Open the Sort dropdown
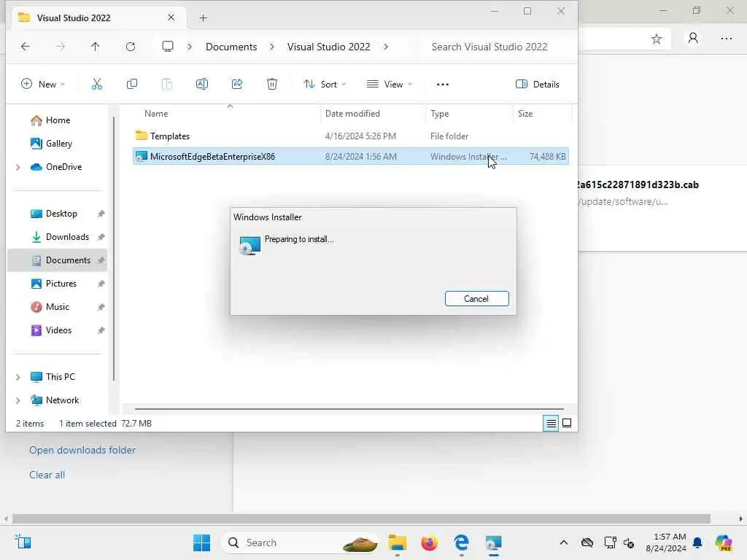 (325, 85)
